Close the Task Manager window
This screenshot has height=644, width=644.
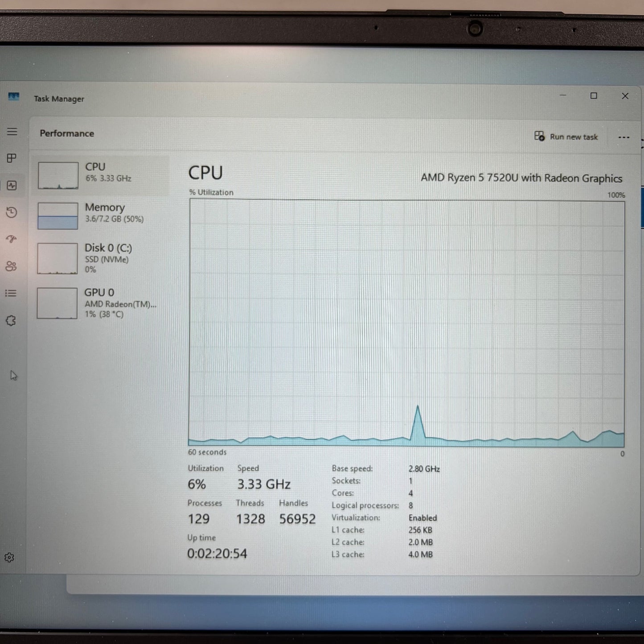625,96
